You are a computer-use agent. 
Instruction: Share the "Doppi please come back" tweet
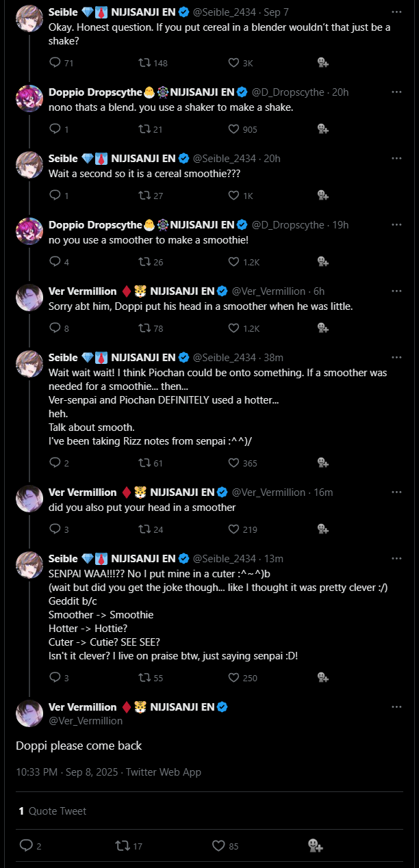pos(315,845)
